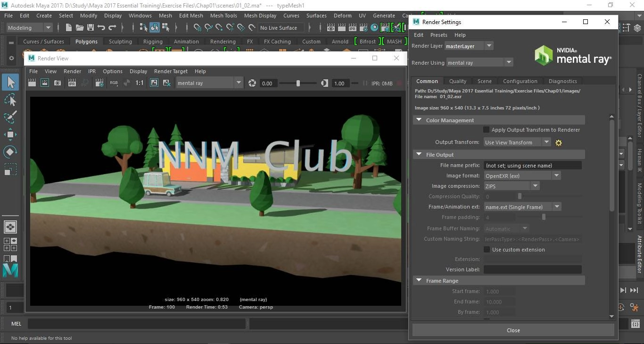Open Output Transform dropdown
The width and height of the screenshot is (644, 344).
tap(517, 142)
